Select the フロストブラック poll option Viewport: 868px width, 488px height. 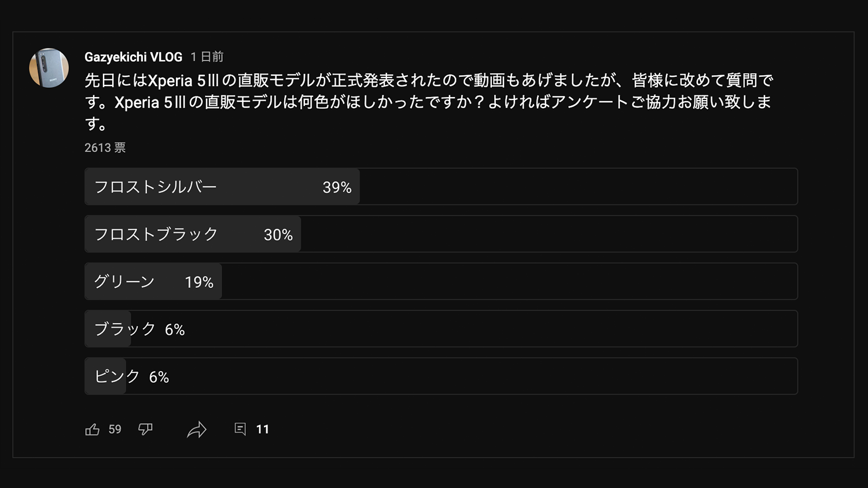pyautogui.click(x=156, y=234)
